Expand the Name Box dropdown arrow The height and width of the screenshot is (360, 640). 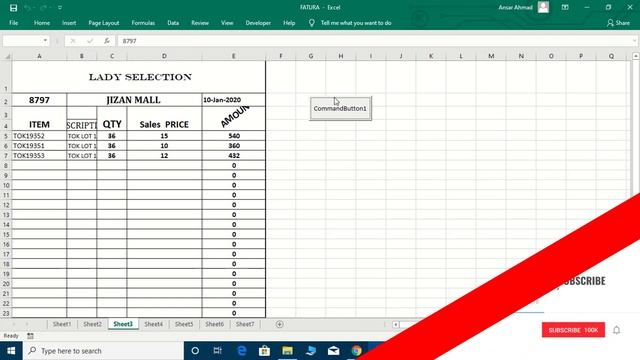[45, 41]
